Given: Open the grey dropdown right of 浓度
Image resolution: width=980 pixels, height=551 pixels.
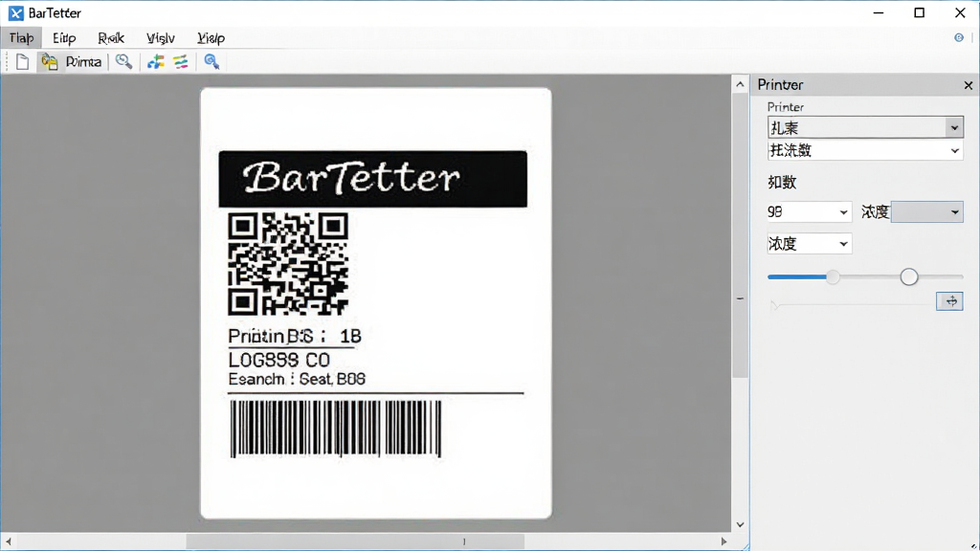Looking at the screenshot, I should 926,212.
